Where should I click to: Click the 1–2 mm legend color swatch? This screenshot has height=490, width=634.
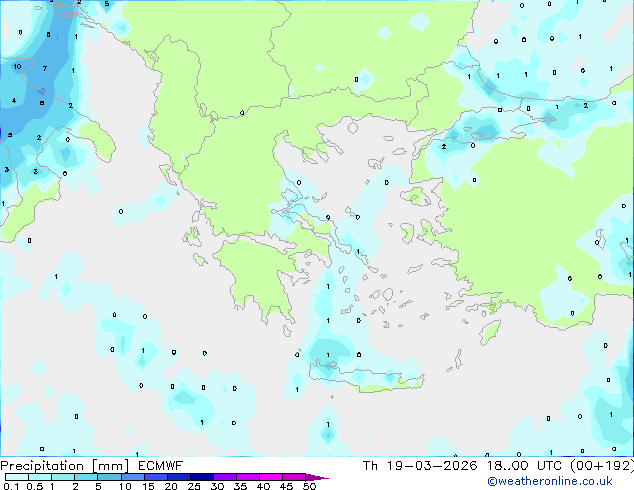tap(63, 477)
